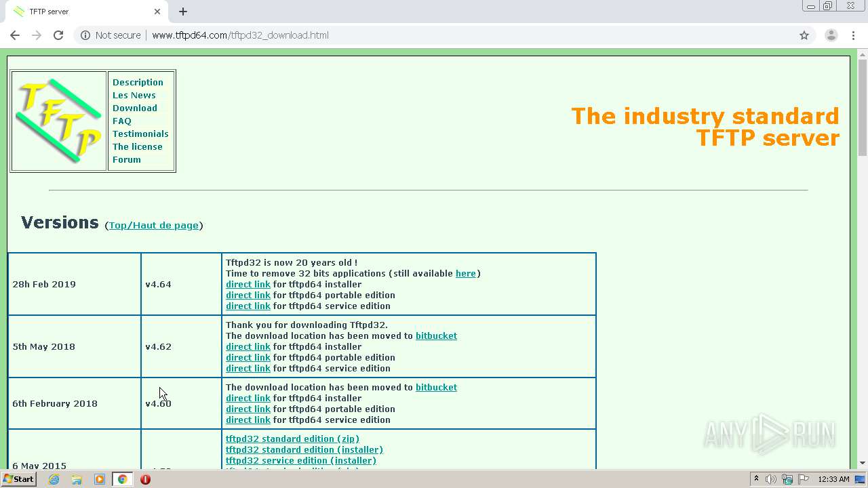Download v4.62 tftpd64 service edition direct link
The image size is (868, 488).
[248, 368]
